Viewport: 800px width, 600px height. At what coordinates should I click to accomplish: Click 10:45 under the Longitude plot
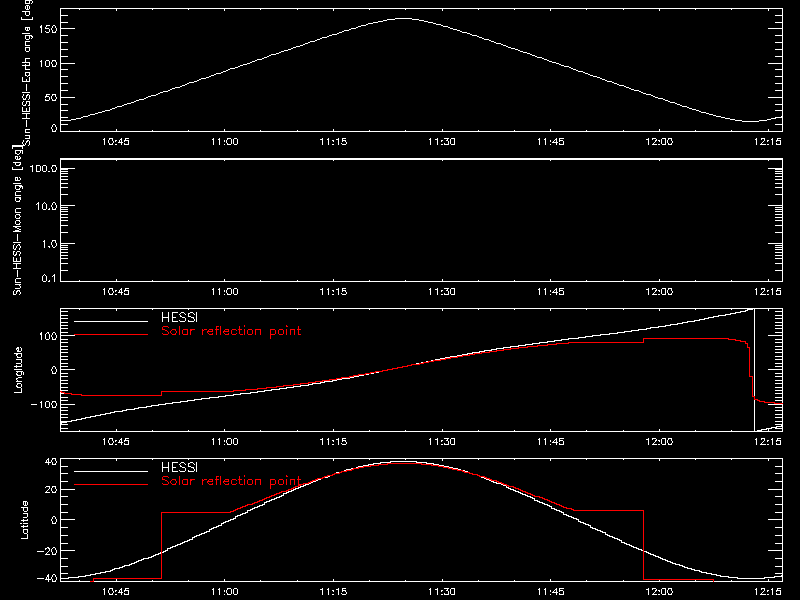coord(116,442)
